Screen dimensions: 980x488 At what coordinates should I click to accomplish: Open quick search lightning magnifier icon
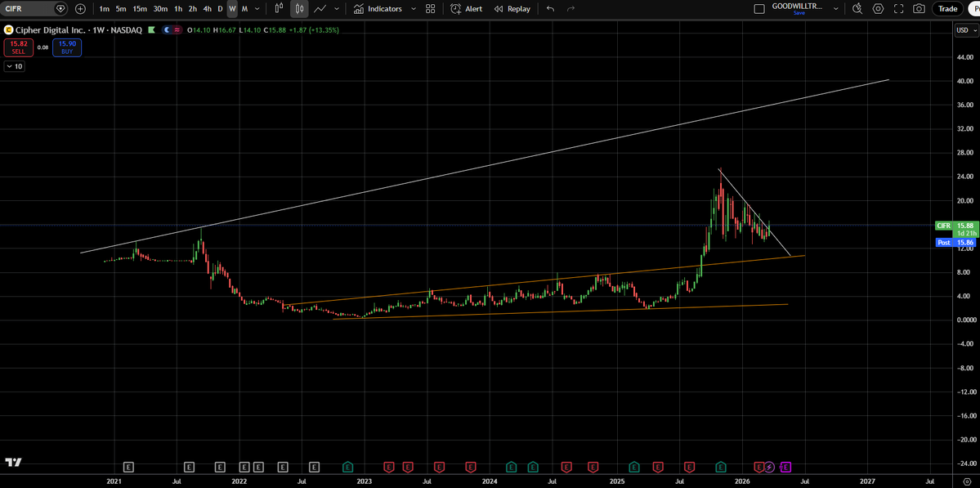click(x=857, y=9)
